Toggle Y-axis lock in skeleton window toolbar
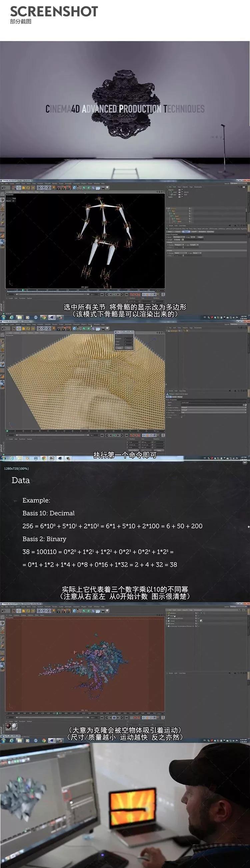This screenshot has height=868, width=250. tap(44, 188)
